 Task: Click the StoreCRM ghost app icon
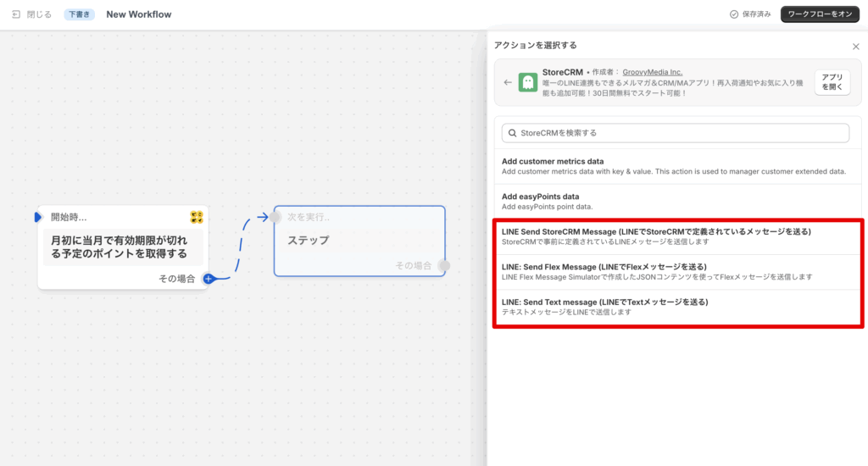[x=527, y=82]
